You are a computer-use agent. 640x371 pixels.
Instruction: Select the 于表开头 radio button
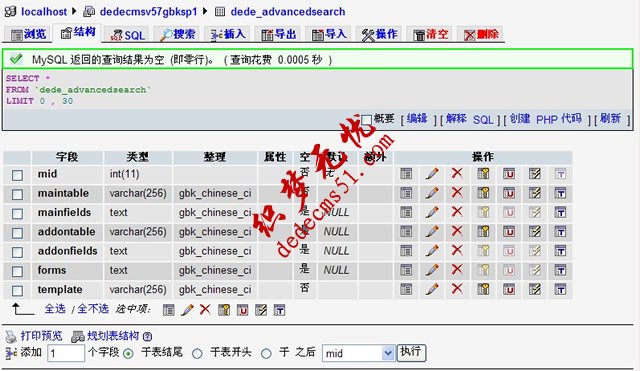197,353
